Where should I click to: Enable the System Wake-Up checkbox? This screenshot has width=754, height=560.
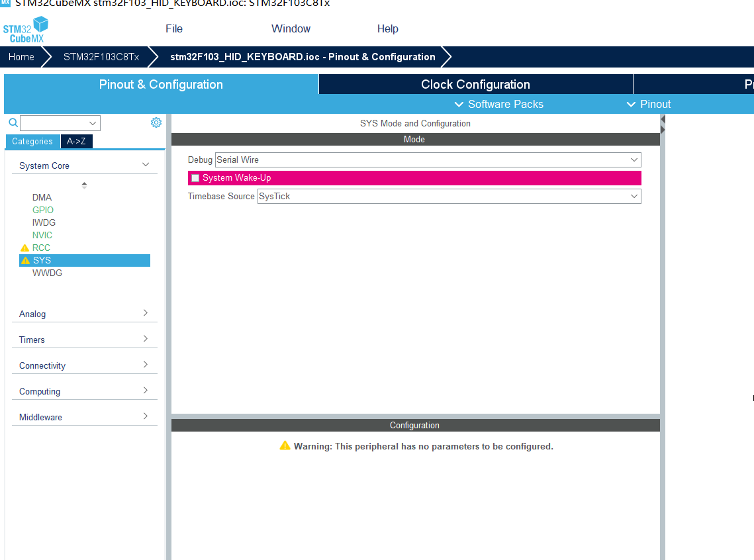pos(195,178)
